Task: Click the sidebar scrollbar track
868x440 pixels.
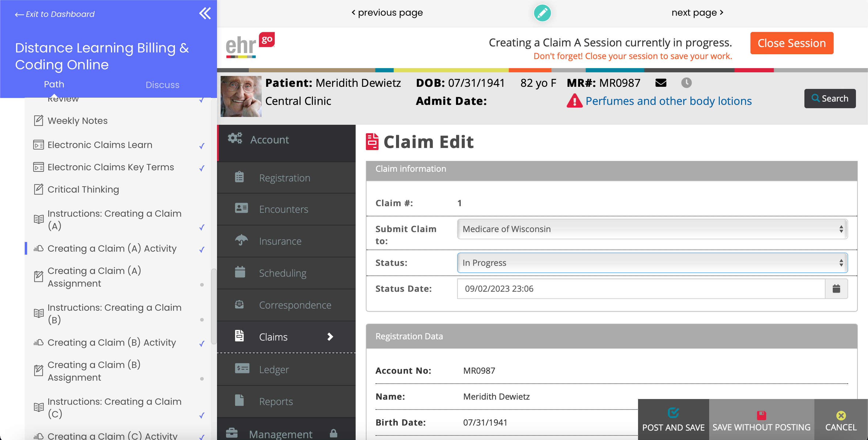Action: point(213,303)
